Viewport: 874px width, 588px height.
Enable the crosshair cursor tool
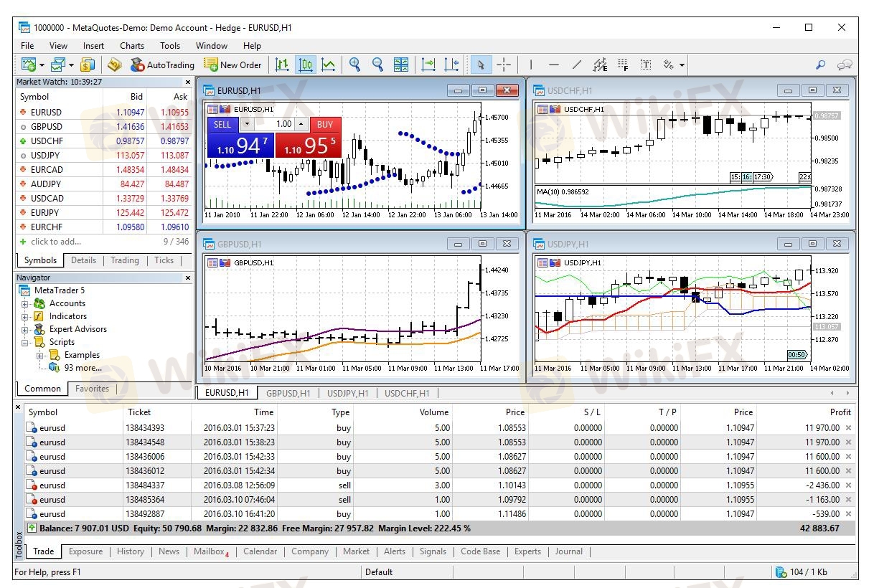(x=504, y=65)
